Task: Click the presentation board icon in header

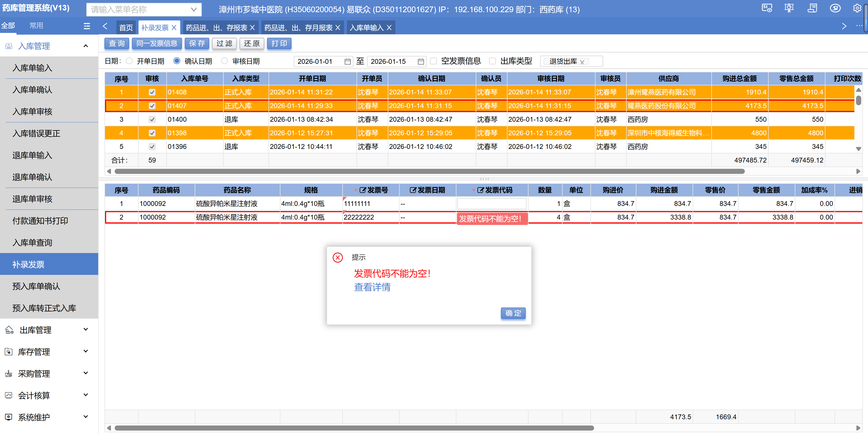Action: coord(789,9)
